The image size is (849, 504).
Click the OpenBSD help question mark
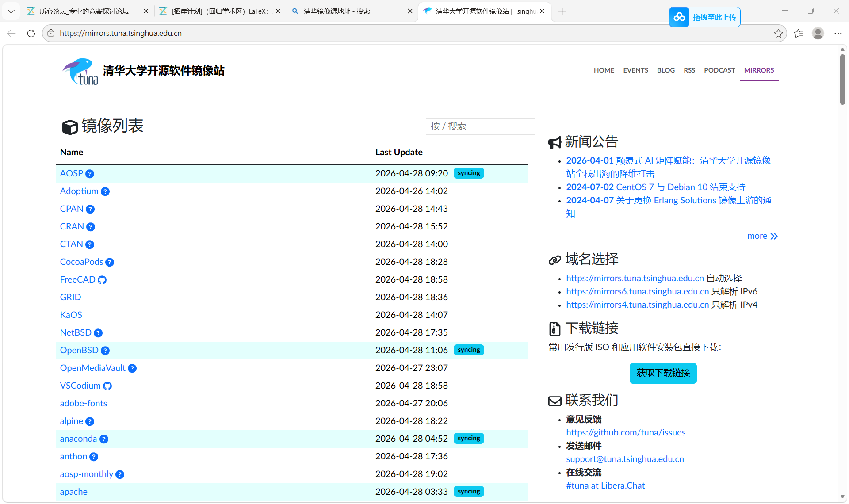105,351
